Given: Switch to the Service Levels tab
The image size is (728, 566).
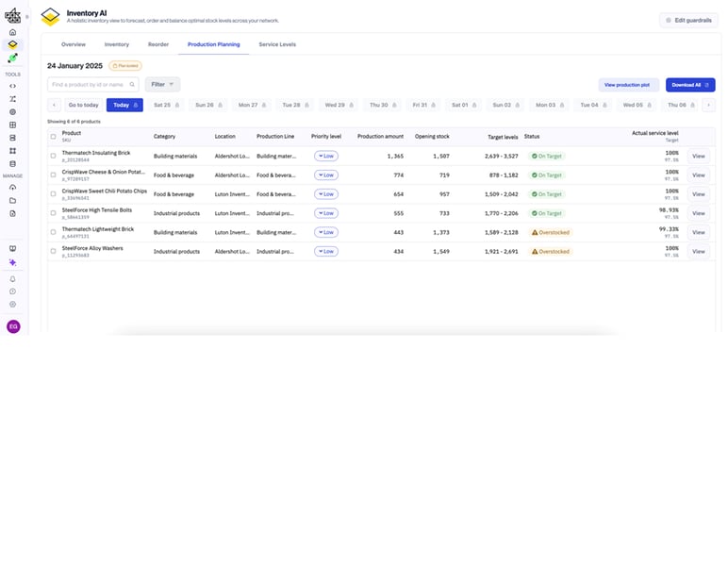Looking at the screenshot, I should [277, 44].
